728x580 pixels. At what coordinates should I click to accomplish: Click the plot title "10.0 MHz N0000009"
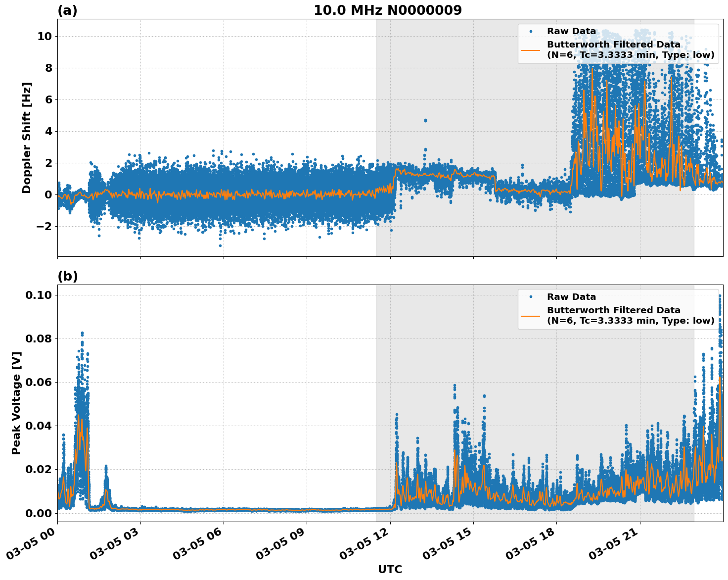point(388,10)
